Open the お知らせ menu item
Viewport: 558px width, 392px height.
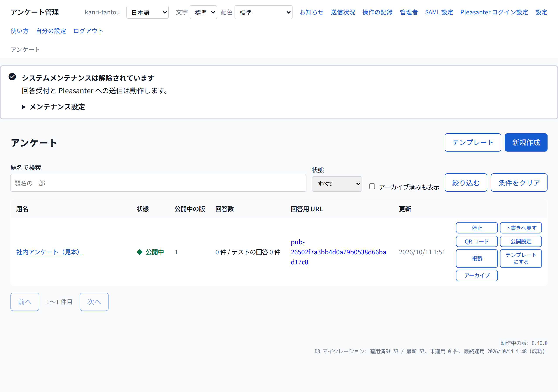coord(311,12)
